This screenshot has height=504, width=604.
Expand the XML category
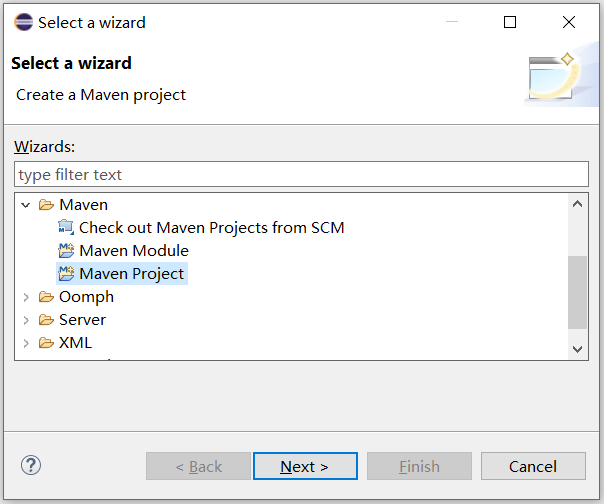26,342
